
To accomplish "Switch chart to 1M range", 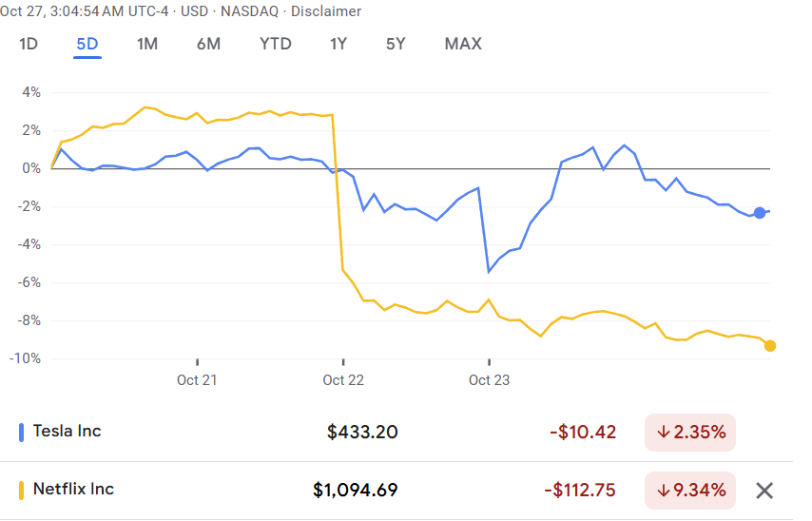I will [147, 44].
